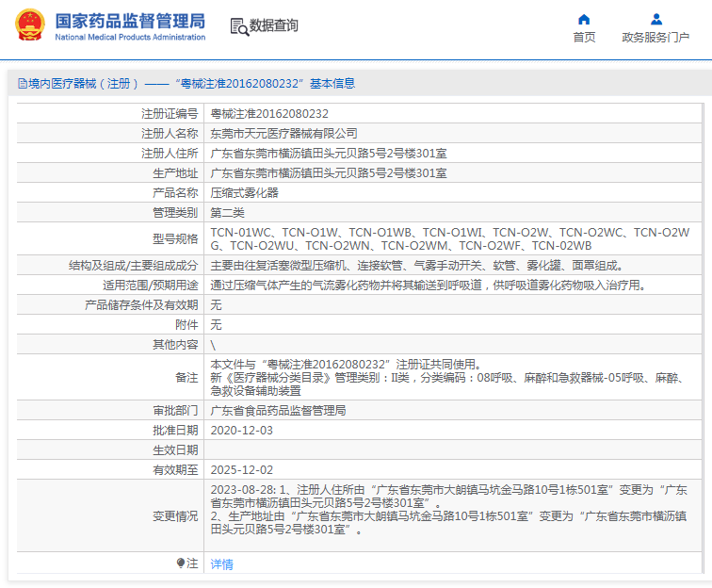This screenshot has width=712, height=588.
Task: Select 东莞市天元医疗器械有限公司 registrant name
Action: coord(283,134)
